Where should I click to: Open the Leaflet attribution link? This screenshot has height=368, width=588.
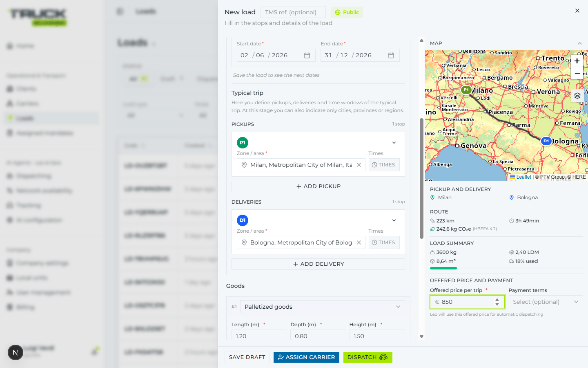click(521, 177)
